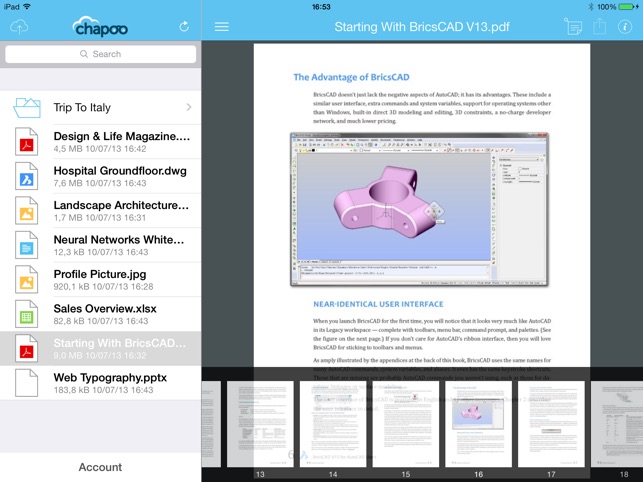This screenshot has height=482, width=643.
Task: Open Design & Life Magazine file name
Action: 122,136
